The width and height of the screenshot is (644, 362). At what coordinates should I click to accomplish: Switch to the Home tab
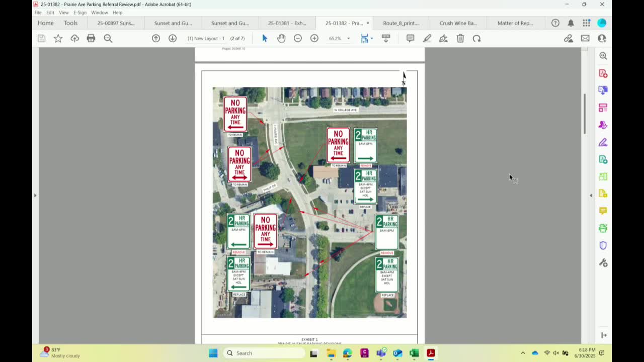tap(45, 23)
